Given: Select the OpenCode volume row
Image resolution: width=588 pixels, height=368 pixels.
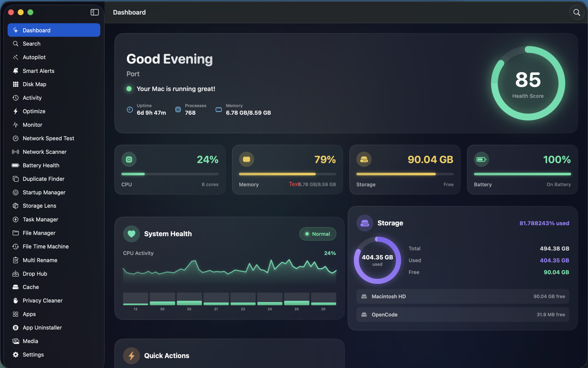Looking at the screenshot, I should point(463,315).
